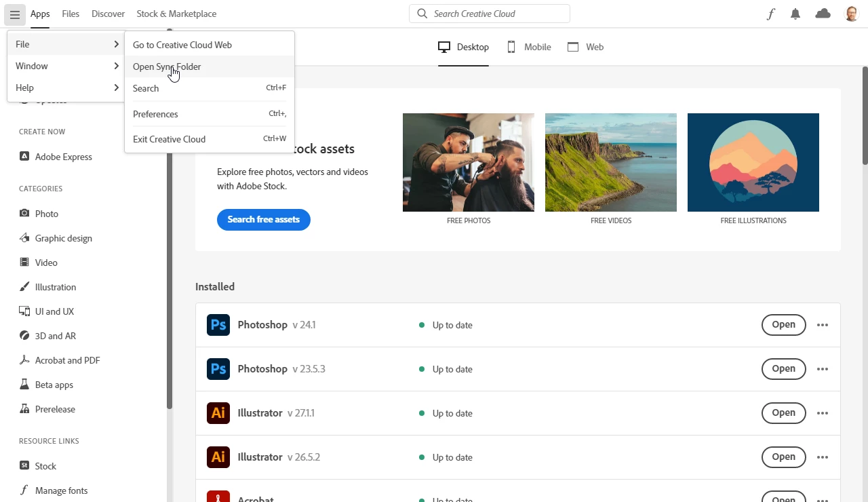Select the Mobile platform tab

point(529,47)
